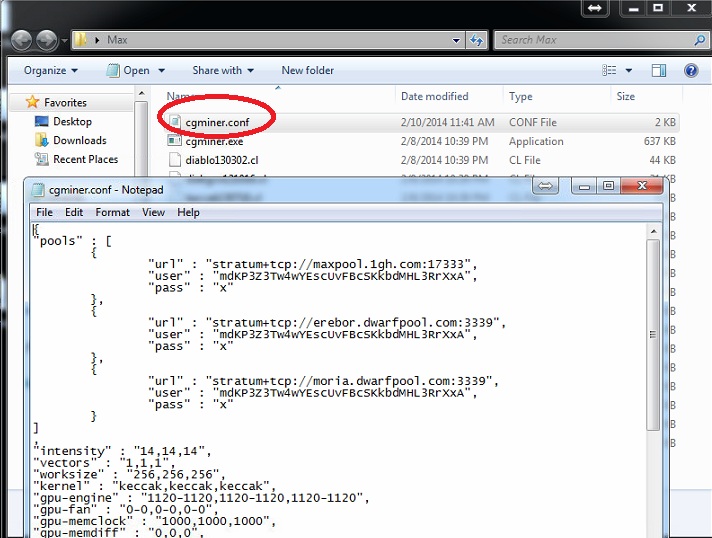Select Desktop in the navigation pane
This screenshot has height=538, width=712.
click(72, 122)
